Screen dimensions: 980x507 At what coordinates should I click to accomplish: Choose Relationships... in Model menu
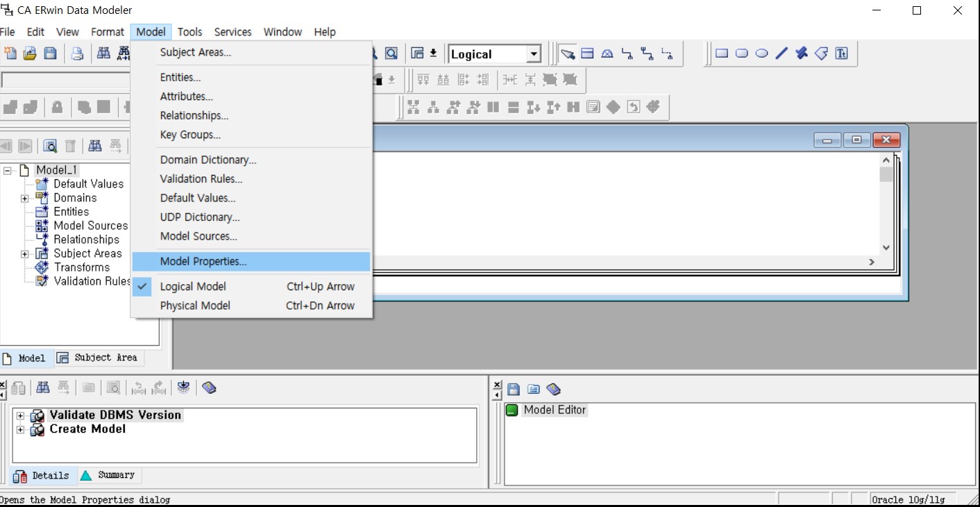point(251,115)
